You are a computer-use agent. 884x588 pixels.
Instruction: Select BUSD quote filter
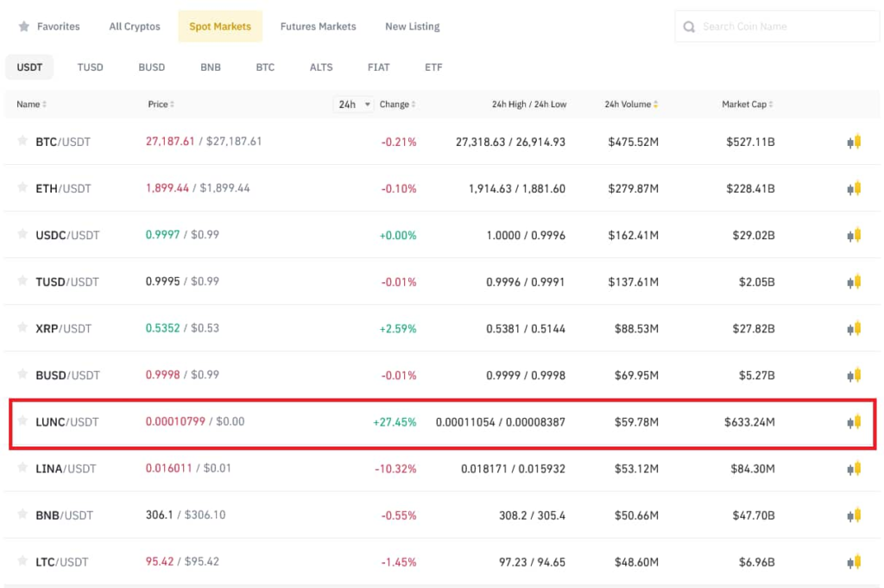pyautogui.click(x=152, y=67)
